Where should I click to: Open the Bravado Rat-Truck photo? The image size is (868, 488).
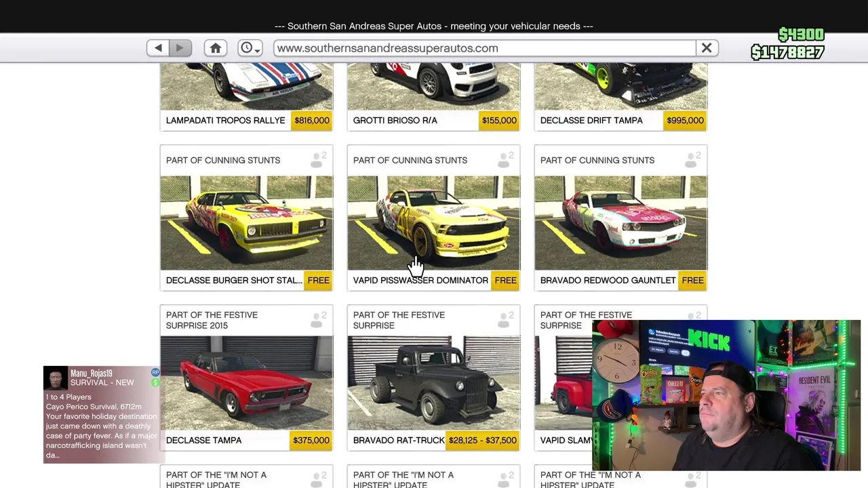pos(434,383)
